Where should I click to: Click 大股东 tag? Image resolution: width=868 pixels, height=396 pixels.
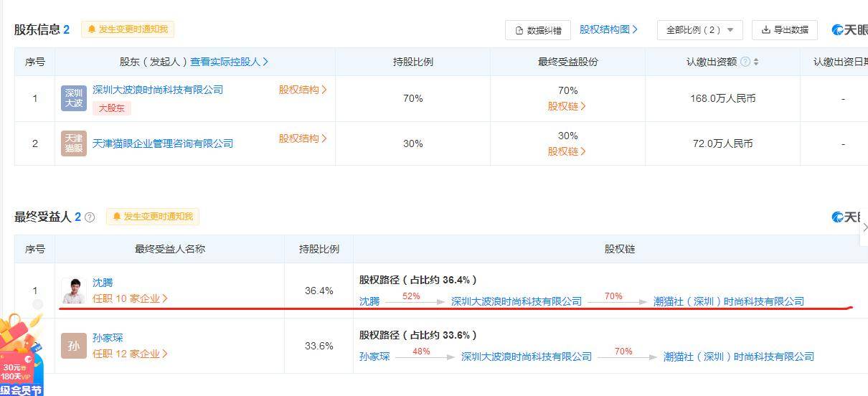(x=111, y=108)
